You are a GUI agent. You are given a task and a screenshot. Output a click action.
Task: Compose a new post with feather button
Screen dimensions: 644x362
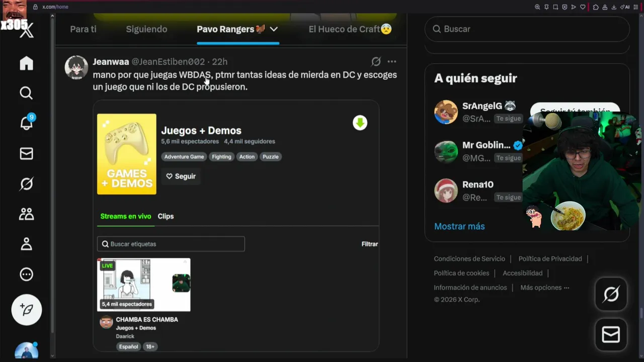[x=27, y=310]
